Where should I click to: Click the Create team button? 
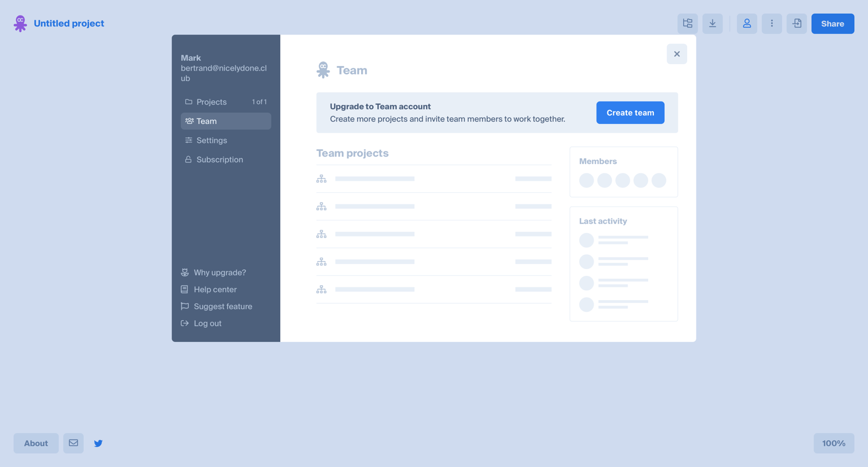(630, 112)
